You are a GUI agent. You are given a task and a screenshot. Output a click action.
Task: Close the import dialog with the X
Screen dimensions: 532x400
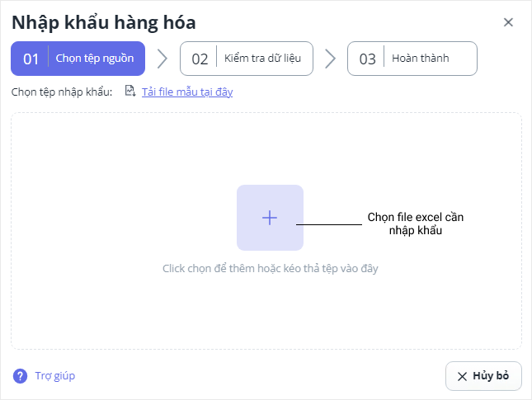[x=508, y=22]
